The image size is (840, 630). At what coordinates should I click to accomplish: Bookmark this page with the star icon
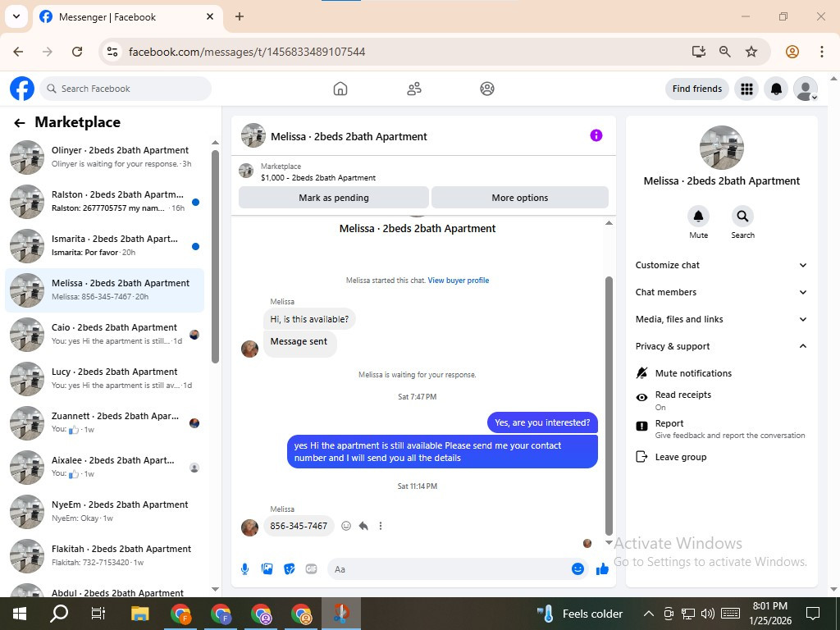click(751, 52)
